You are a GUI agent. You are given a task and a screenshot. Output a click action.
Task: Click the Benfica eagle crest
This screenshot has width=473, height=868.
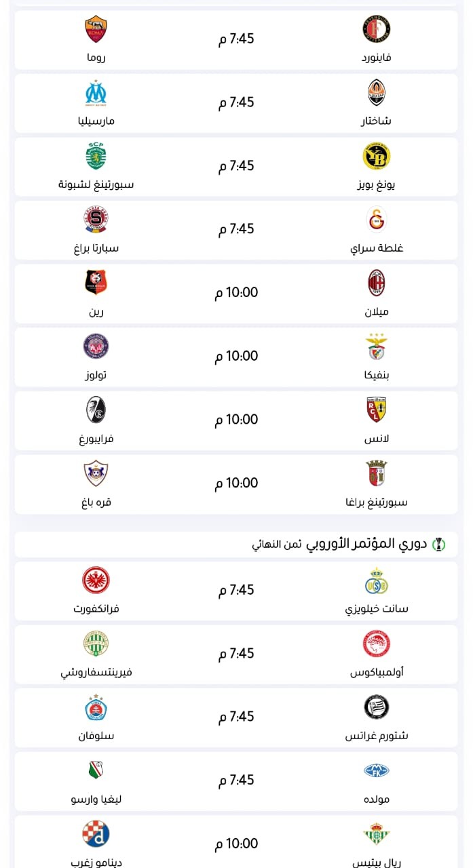point(377,347)
